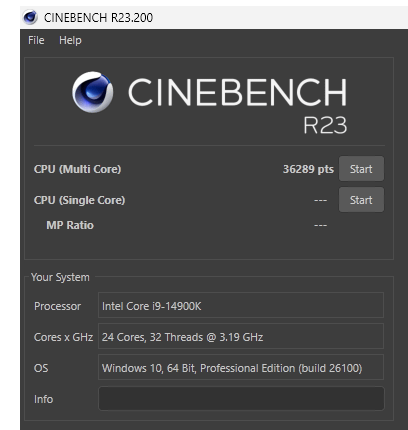The height and width of the screenshot is (430, 408).
Task: Open the Help menu
Action: click(x=70, y=40)
